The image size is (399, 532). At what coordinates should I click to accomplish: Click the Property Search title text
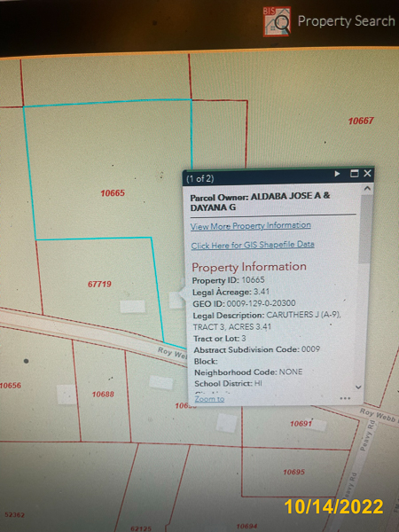pos(346,21)
